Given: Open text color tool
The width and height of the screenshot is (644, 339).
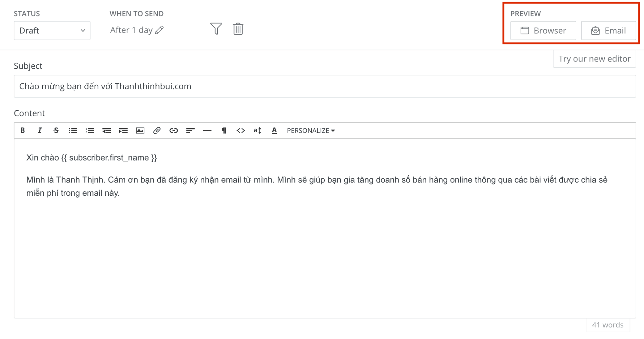Looking at the screenshot, I should [x=274, y=130].
